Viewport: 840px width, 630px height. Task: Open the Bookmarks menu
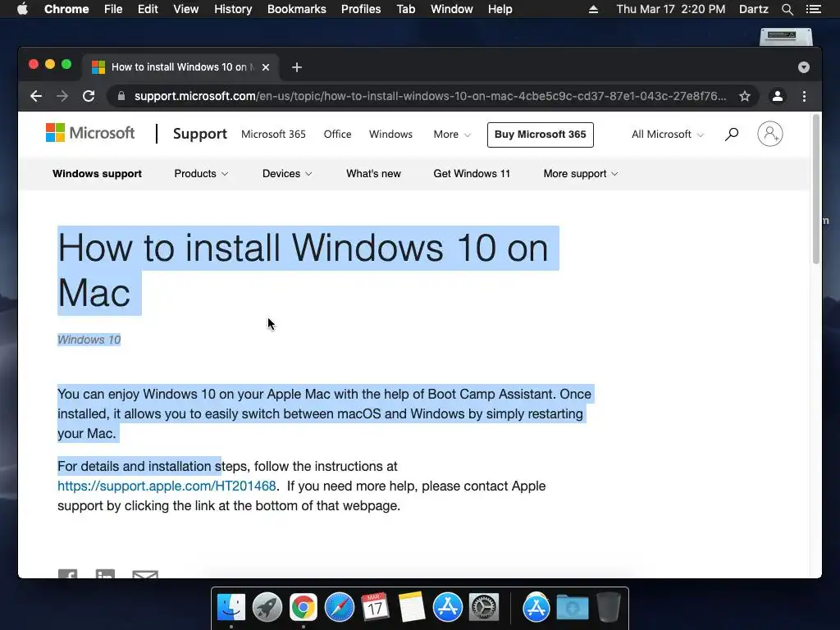297,9
